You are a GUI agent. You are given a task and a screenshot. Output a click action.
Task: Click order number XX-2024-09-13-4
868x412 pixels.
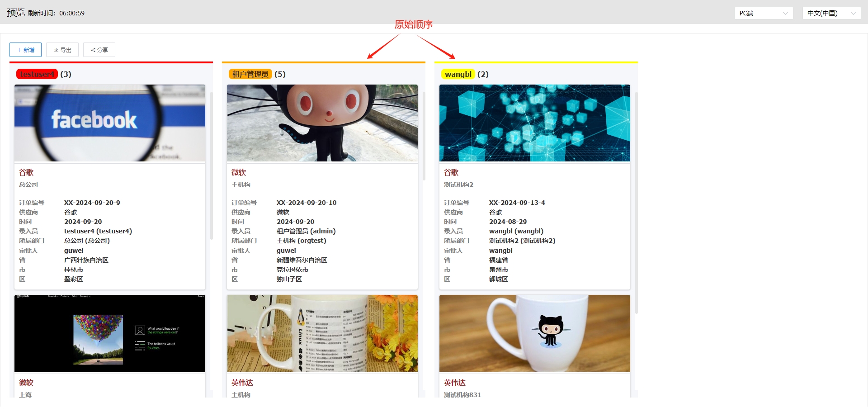[x=517, y=203]
